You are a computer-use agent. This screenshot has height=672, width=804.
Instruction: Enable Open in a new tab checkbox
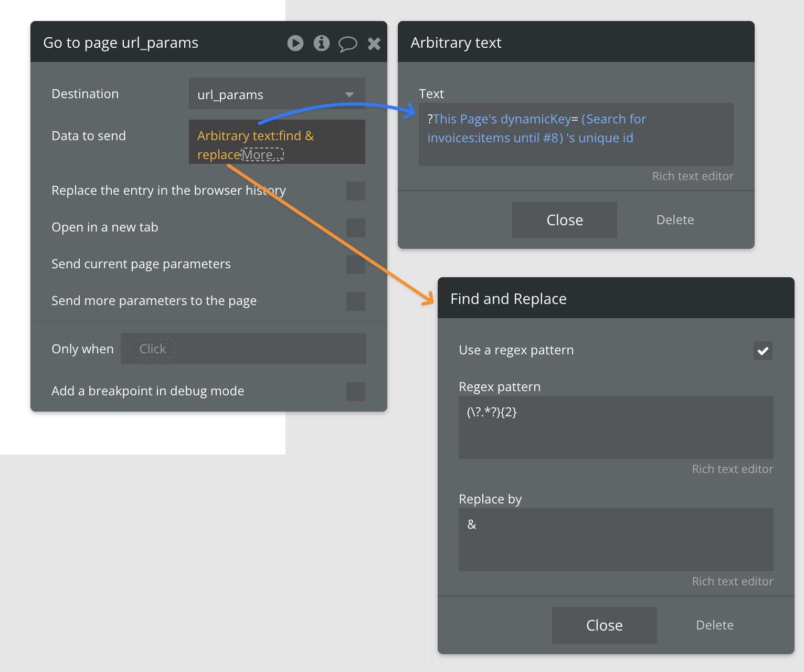pyautogui.click(x=355, y=228)
